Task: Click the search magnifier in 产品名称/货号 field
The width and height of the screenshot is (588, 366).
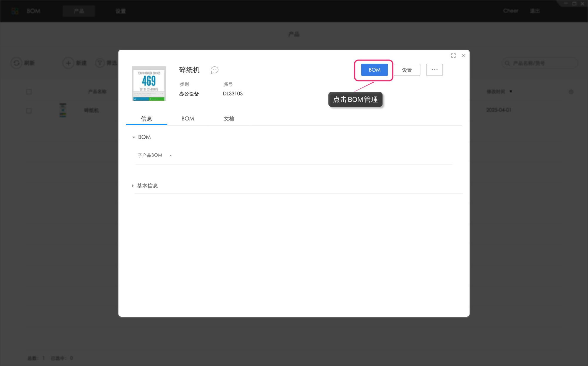Action: (507, 63)
